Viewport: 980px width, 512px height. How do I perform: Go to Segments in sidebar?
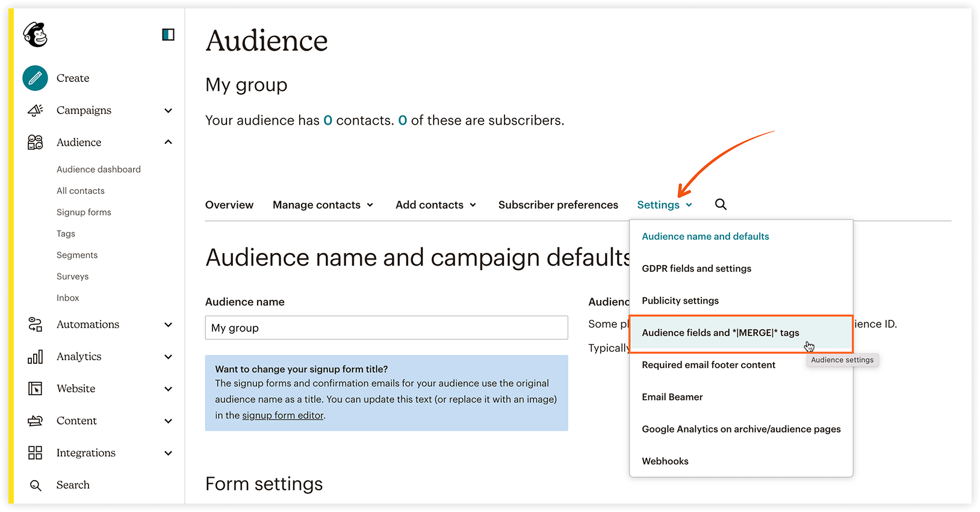click(x=77, y=255)
